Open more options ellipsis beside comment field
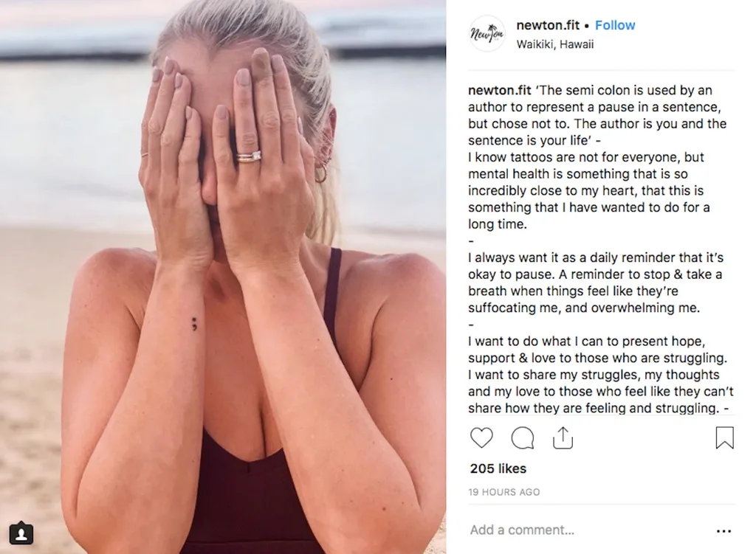Screen dimensions: 756x554 724,530
